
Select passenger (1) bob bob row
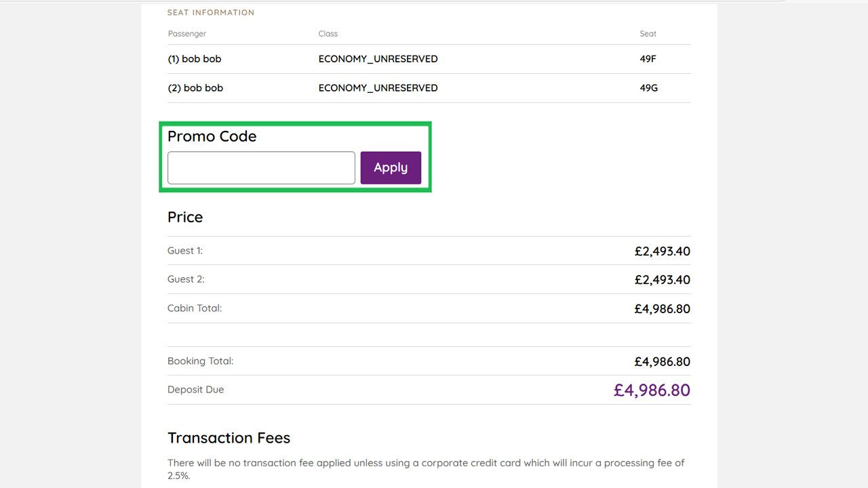(x=195, y=59)
